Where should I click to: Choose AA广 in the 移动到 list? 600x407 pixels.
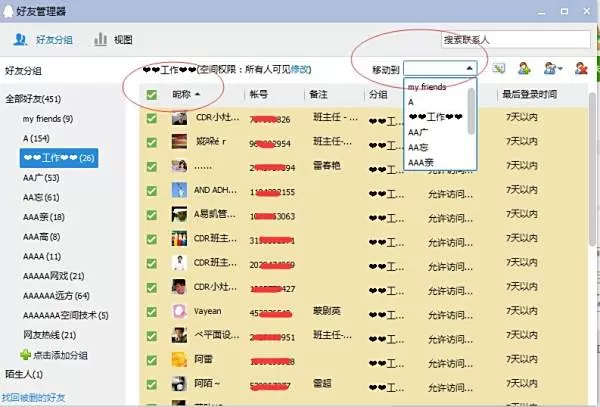pos(419,131)
